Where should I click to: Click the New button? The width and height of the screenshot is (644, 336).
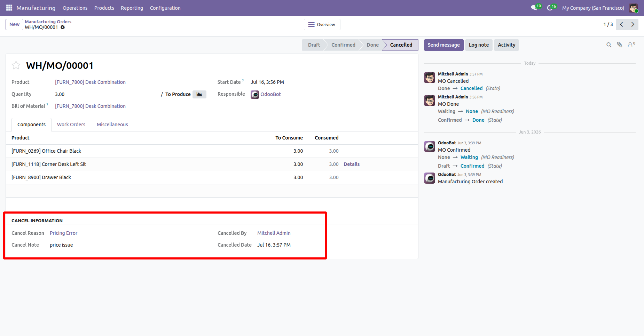click(14, 24)
